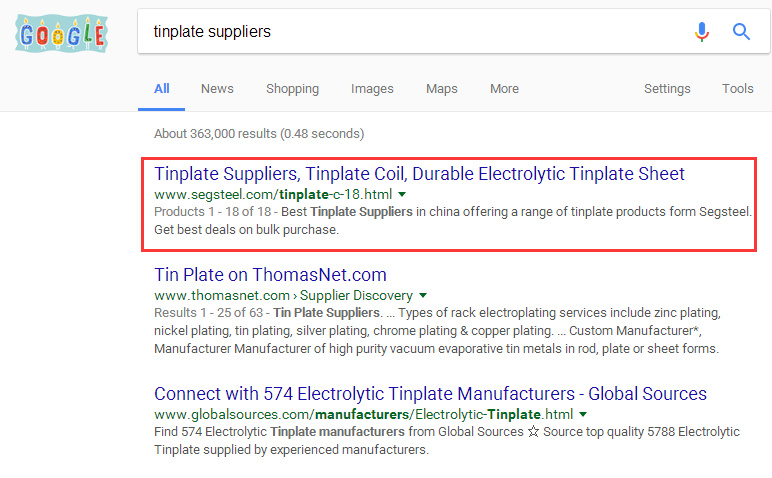Click the tinplate suppliers search box
The image size is (772, 478).
click(400, 32)
